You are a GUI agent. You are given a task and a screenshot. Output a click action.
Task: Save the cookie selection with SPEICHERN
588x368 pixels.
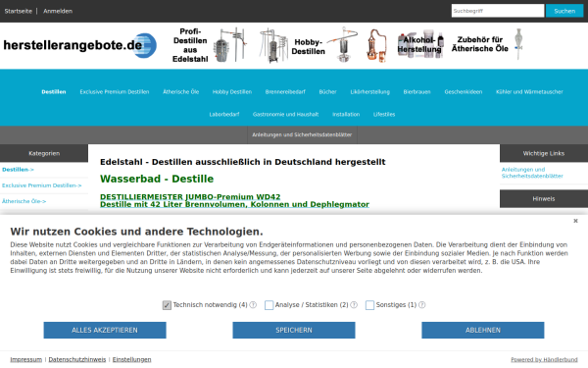click(294, 330)
